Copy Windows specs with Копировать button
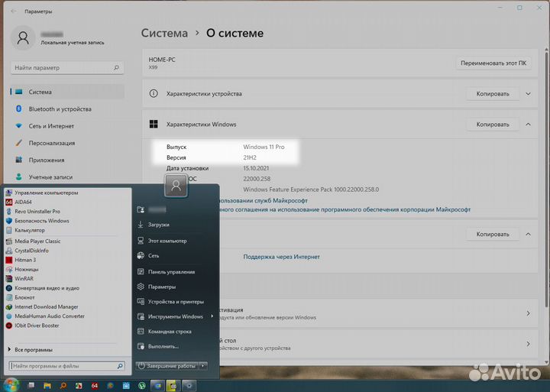This screenshot has height=392, width=550. coord(493,125)
